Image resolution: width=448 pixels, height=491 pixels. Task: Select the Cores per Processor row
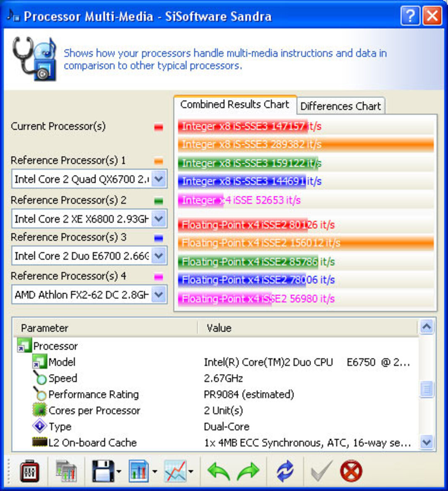[215, 410]
